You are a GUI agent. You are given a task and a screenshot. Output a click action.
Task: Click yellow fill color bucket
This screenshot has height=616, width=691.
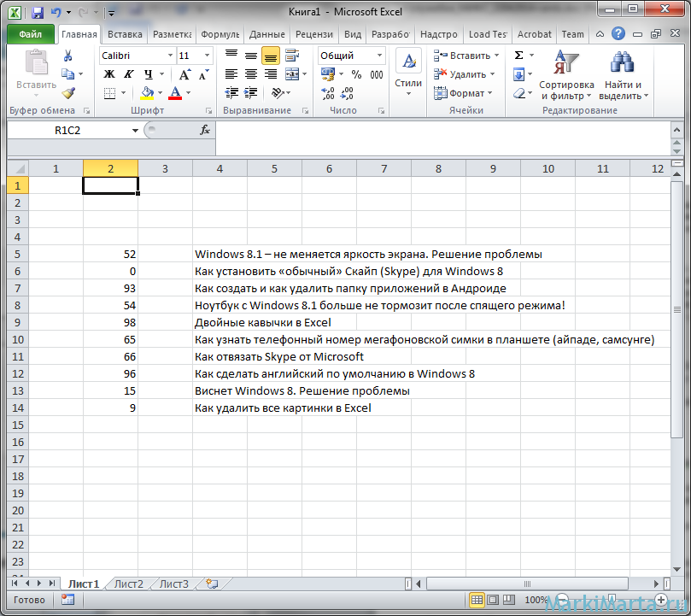pyautogui.click(x=147, y=93)
